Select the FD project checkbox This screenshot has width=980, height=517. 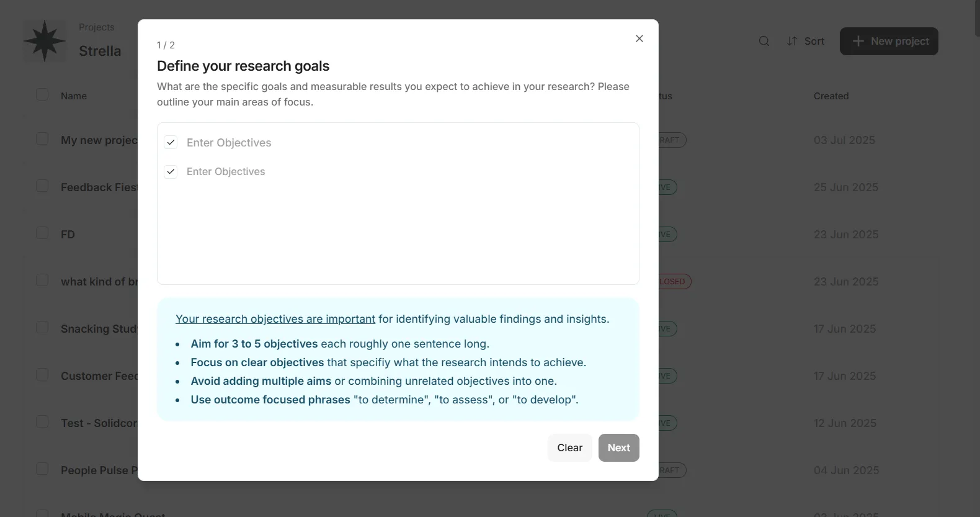42,233
